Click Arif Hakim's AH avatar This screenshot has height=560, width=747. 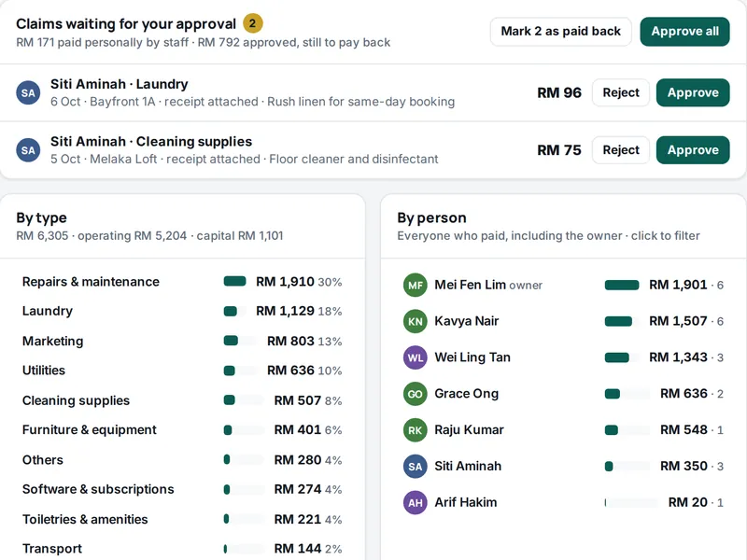point(415,502)
